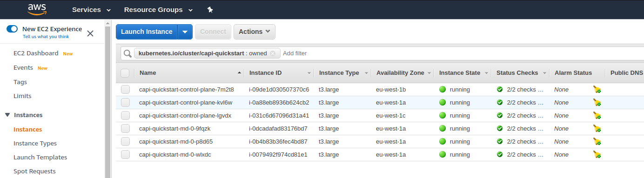644x178 pixels.
Task: Click status check icon for md-0-9fqzk
Action: (500, 129)
